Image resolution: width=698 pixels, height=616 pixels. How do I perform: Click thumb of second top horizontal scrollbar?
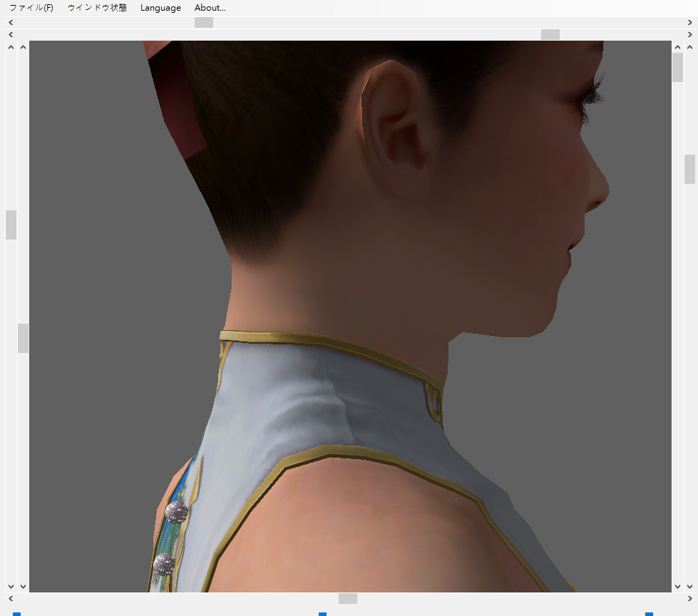(550, 34)
